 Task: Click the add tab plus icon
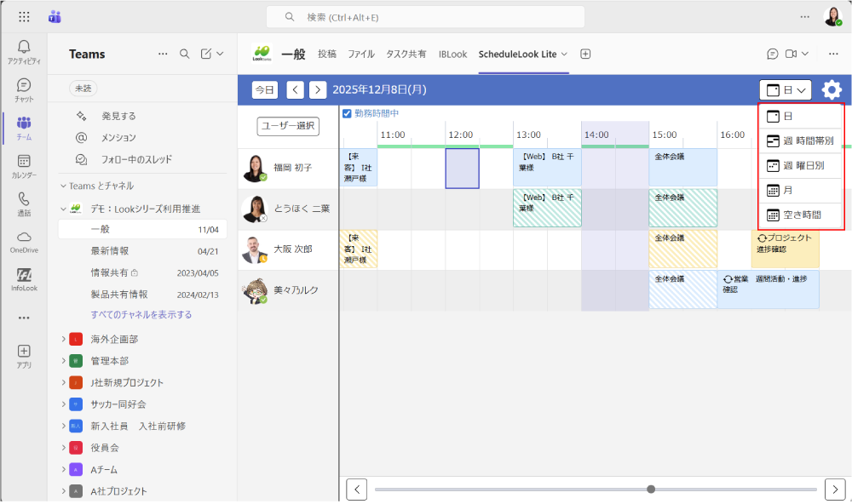coord(585,54)
